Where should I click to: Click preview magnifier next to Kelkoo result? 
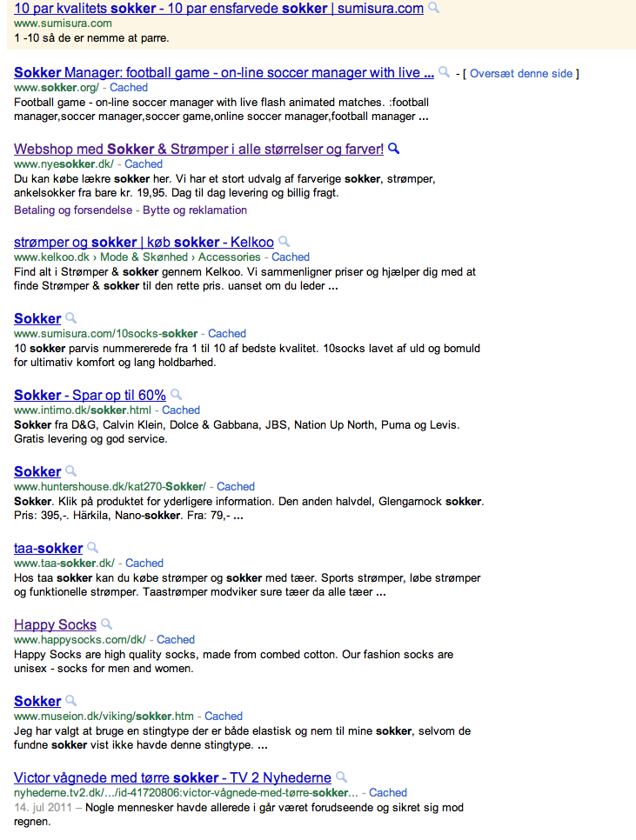pos(285,242)
